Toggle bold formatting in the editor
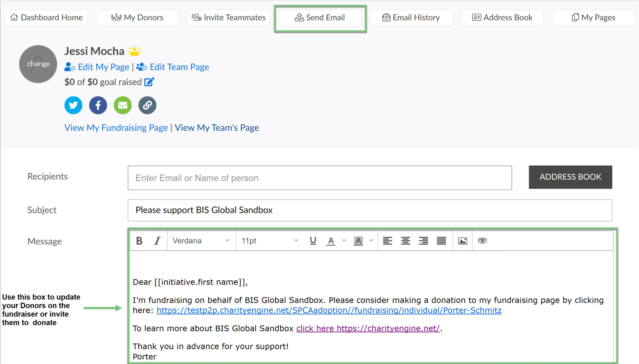Screen dimensions: 639x364 coord(139,241)
